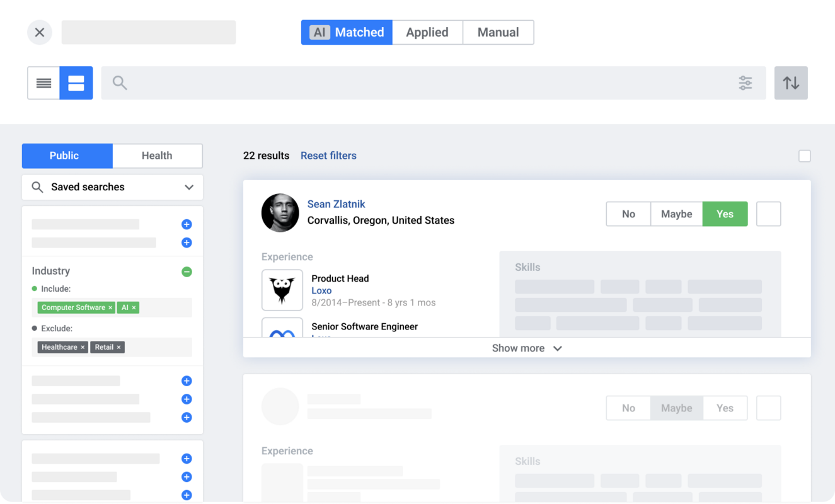Click the sort order arrows icon

791,83
